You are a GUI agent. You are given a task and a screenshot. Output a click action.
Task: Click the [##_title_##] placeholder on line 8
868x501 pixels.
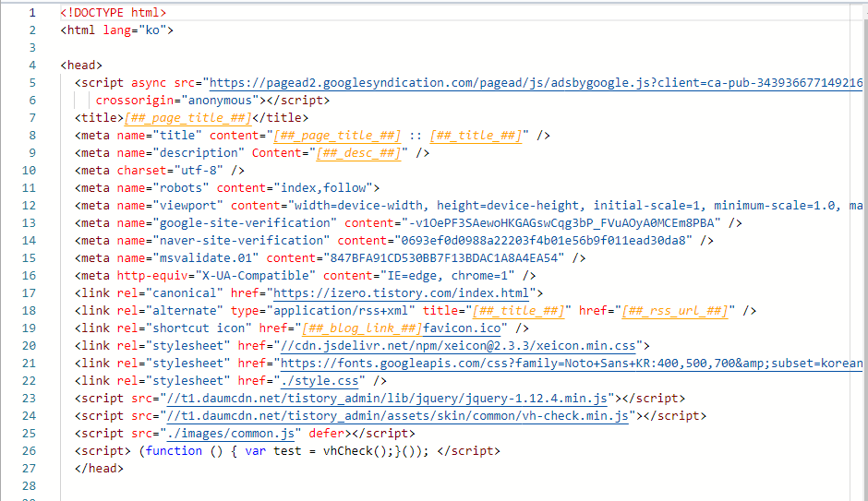click(476, 136)
